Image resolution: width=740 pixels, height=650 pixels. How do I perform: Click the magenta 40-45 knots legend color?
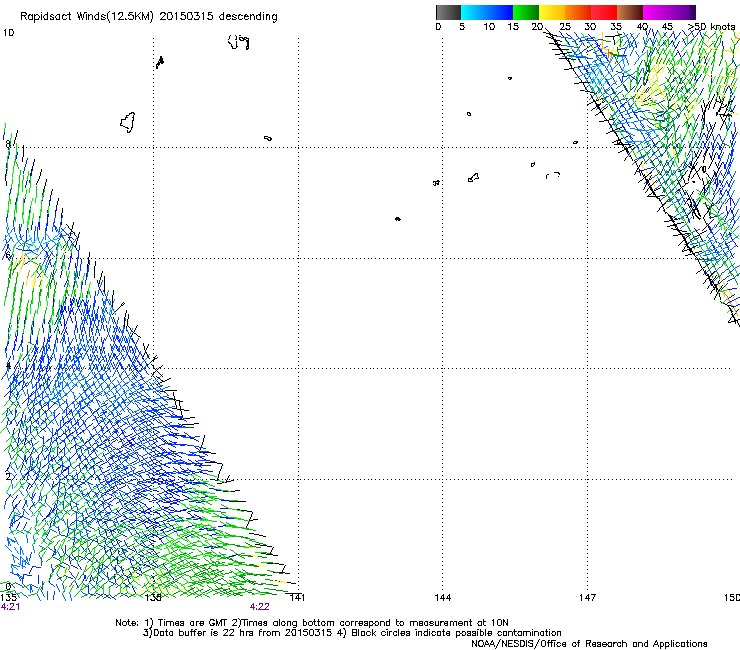(656, 12)
